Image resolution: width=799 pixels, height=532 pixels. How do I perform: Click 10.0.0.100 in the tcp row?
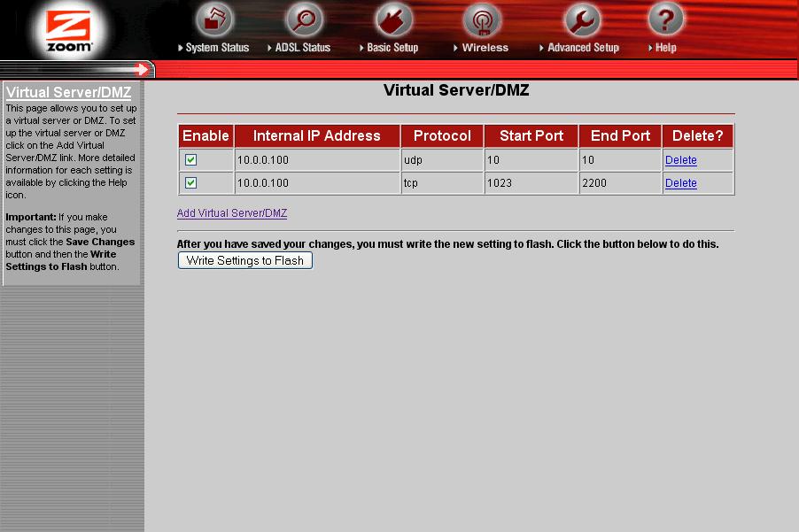(x=263, y=182)
